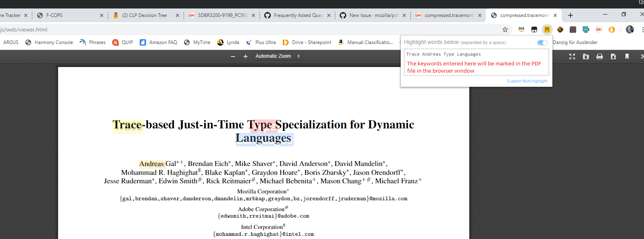The height and width of the screenshot is (239, 644).
Task: Open the teal screen-recorder extension icon
Action: 586,29
